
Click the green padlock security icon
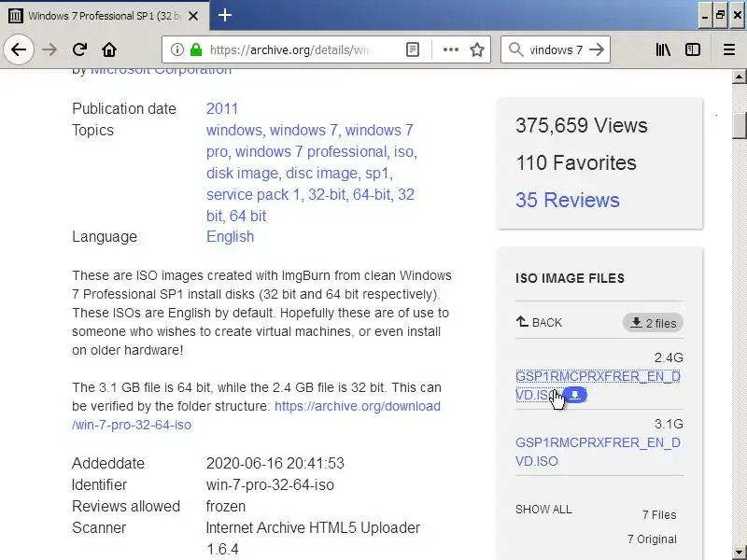196,49
